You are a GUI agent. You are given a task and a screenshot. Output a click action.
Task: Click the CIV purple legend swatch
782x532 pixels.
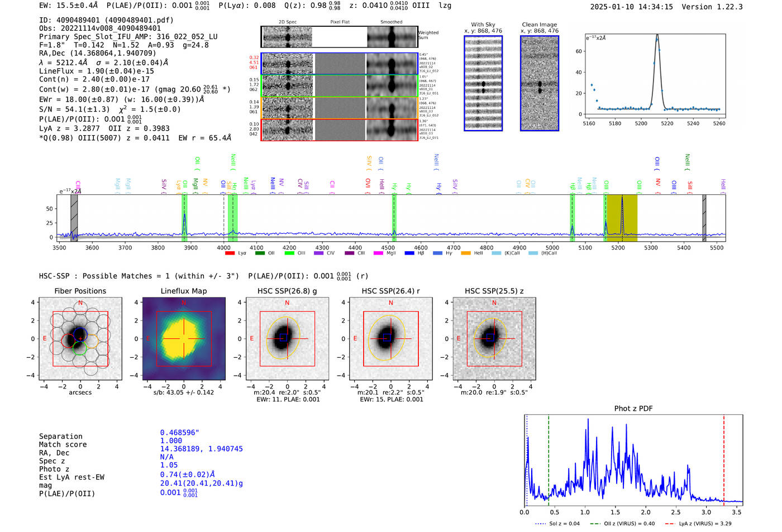click(318, 253)
